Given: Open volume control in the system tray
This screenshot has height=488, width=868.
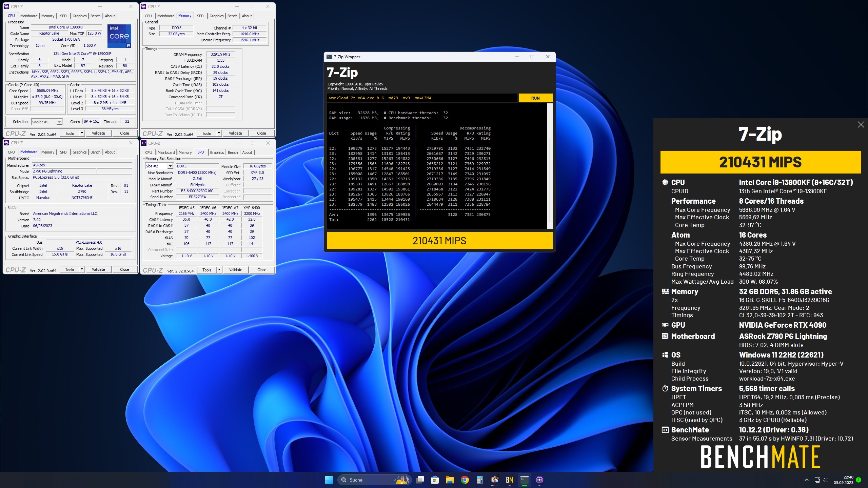Looking at the screenshot, I should pos(825,480).
